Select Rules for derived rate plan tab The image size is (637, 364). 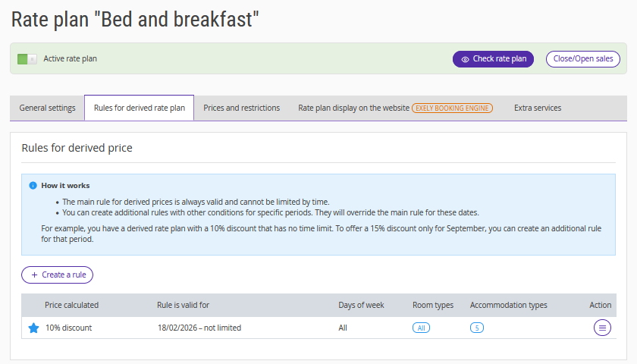point(139,108)
